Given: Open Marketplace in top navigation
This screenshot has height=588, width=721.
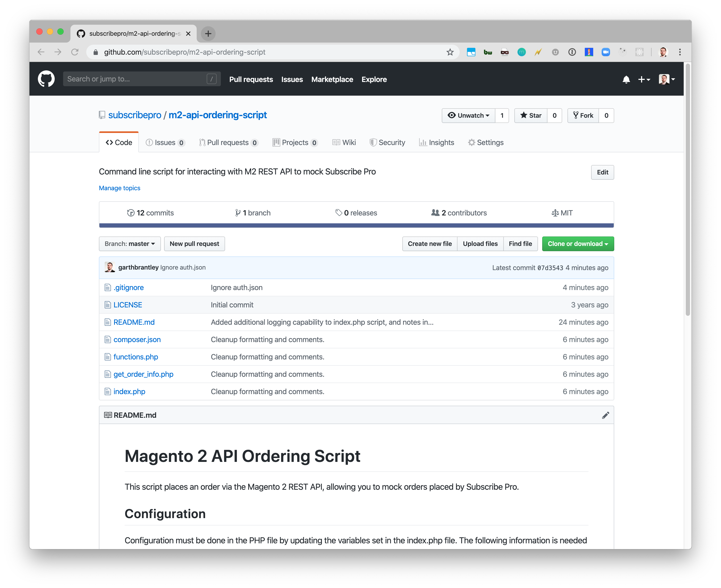Looking at the screenshot, I should click(332, 79).
